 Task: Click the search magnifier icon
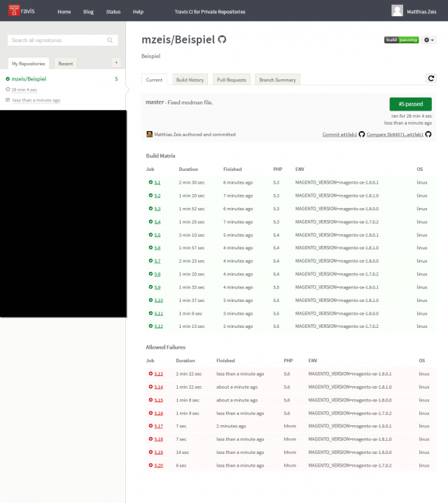[x=110, y=40]
